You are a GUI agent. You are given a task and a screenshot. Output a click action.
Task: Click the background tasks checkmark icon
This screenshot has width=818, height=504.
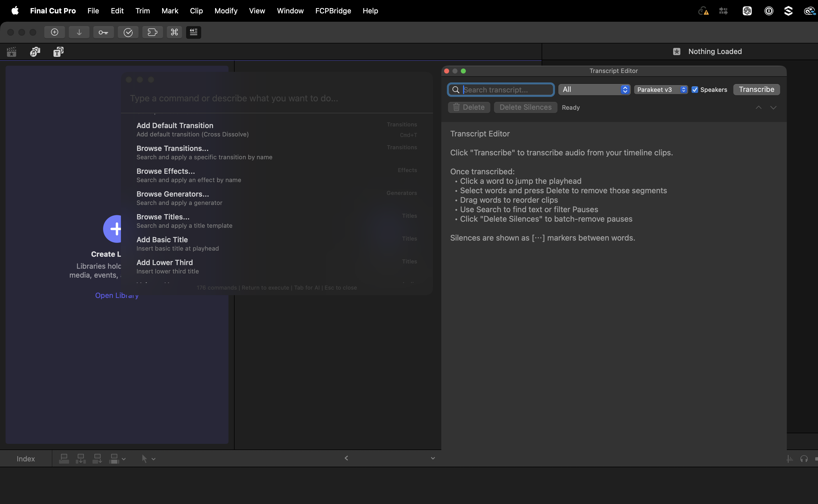click(x=128, y=32)
